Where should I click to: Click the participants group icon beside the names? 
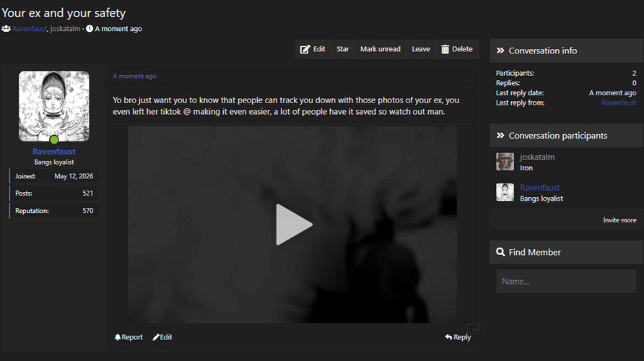tap(6, 29)
